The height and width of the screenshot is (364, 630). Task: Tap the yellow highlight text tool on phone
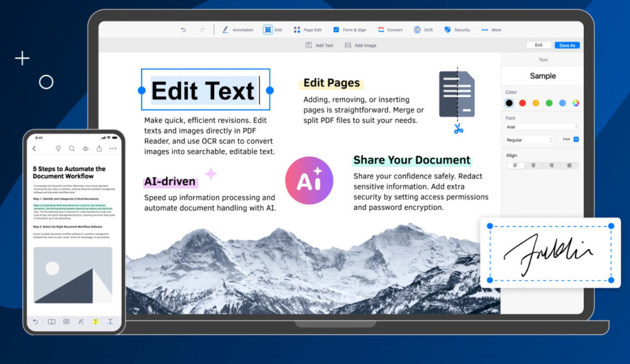tap(95, 322)
